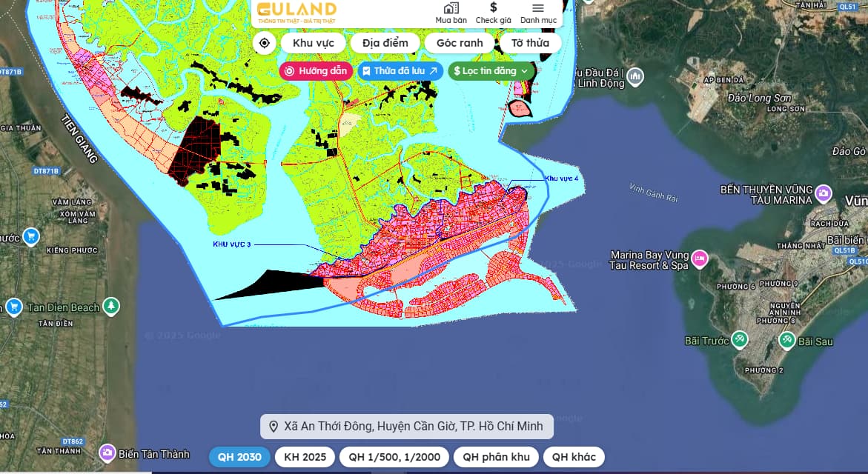Click the TIỀN GIANG province label
868x474 pixels.
[80, 138]
